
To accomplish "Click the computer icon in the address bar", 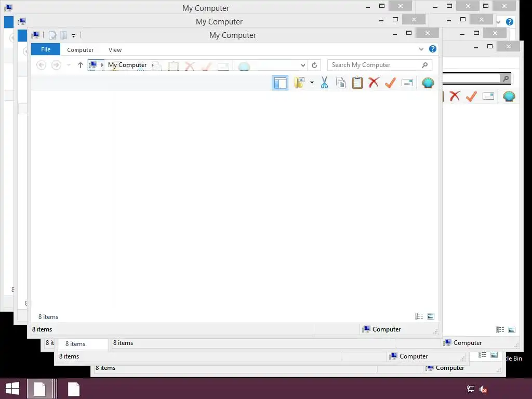I will pyautogui.click(x=92, y=65).
